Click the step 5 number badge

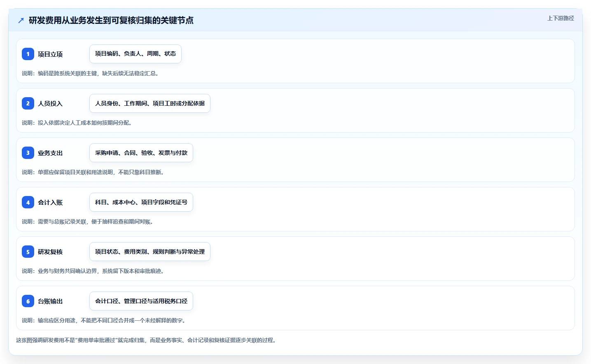coord(28,252)
